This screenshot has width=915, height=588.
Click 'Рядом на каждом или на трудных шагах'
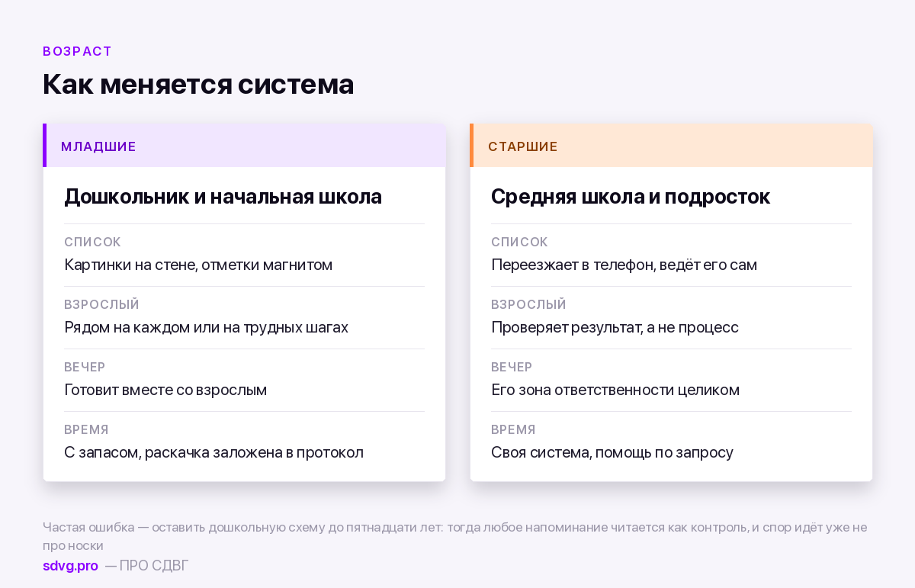tap(206, 328)
